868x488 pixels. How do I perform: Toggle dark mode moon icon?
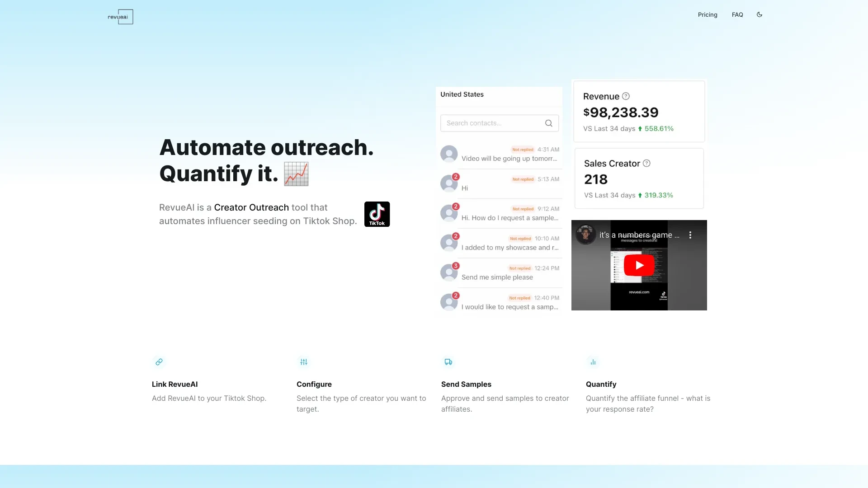[759, 14]
